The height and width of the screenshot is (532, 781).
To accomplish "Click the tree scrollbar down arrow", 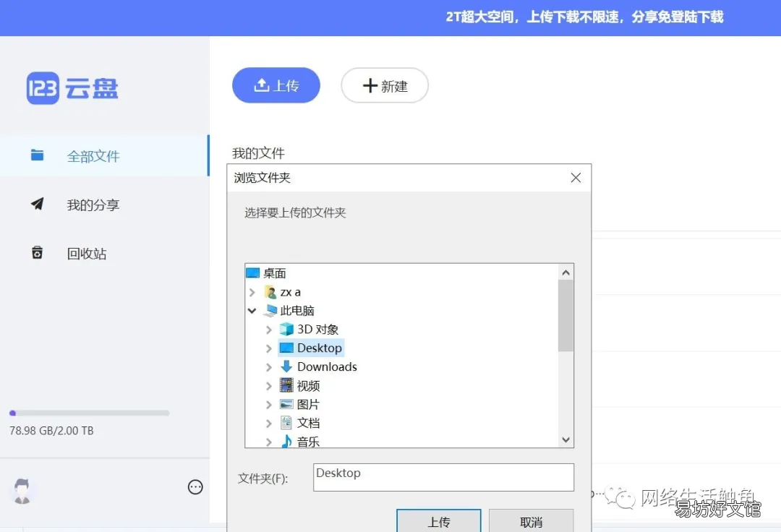I will [x=566, y=439].
